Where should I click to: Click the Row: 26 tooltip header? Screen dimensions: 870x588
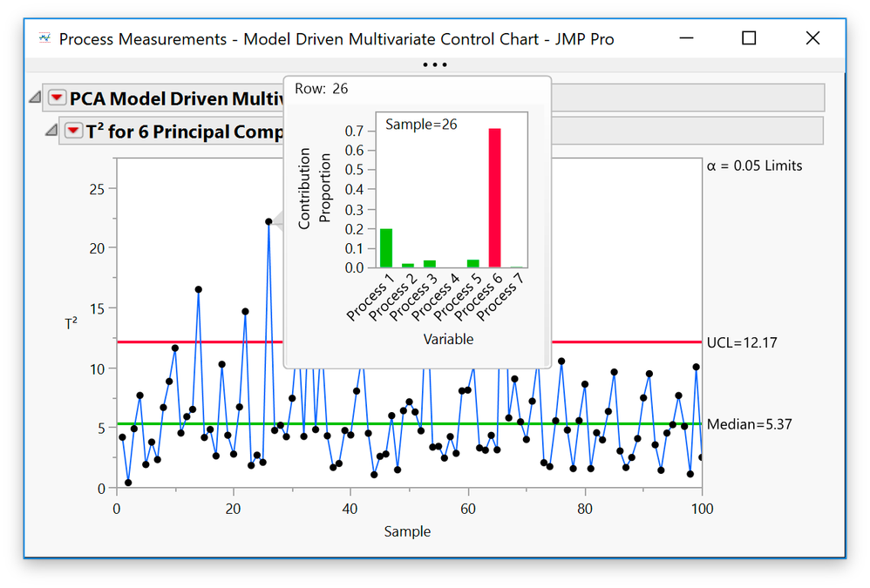[322, 89]
